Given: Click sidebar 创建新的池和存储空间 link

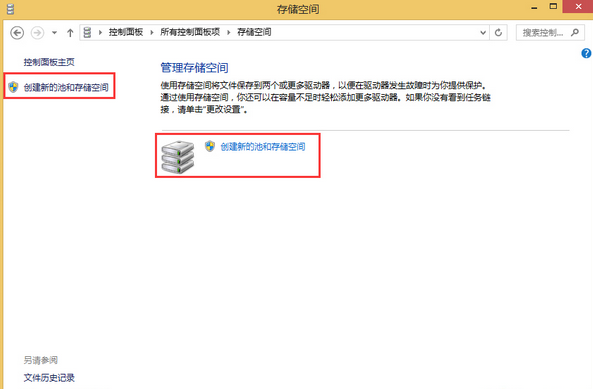Looking at the screenshot, I should point(66,87).
